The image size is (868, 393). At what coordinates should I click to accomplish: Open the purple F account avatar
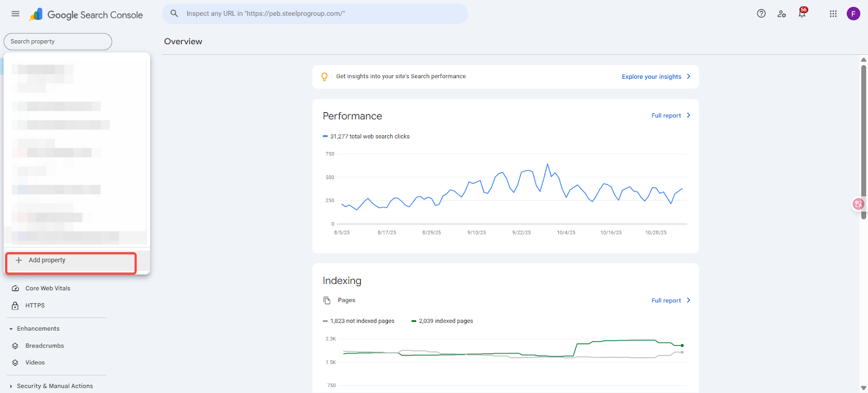click(x=853, y=14)
